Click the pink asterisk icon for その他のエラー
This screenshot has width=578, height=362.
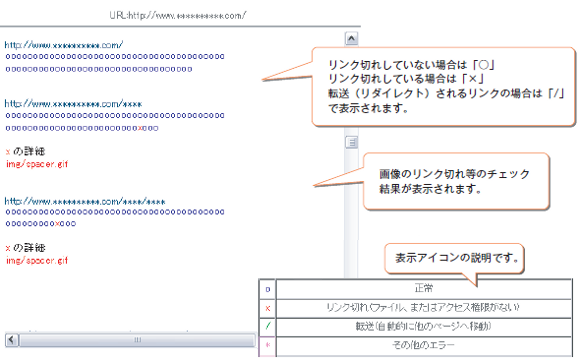(268, 345)
